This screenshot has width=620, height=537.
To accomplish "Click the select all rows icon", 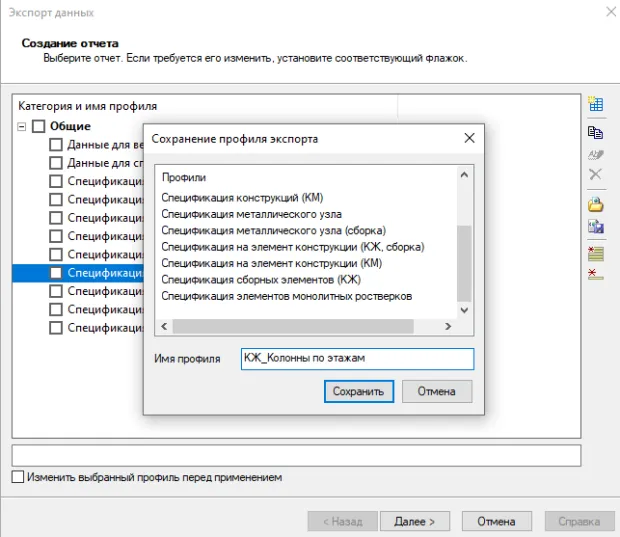I will (596, 252).
